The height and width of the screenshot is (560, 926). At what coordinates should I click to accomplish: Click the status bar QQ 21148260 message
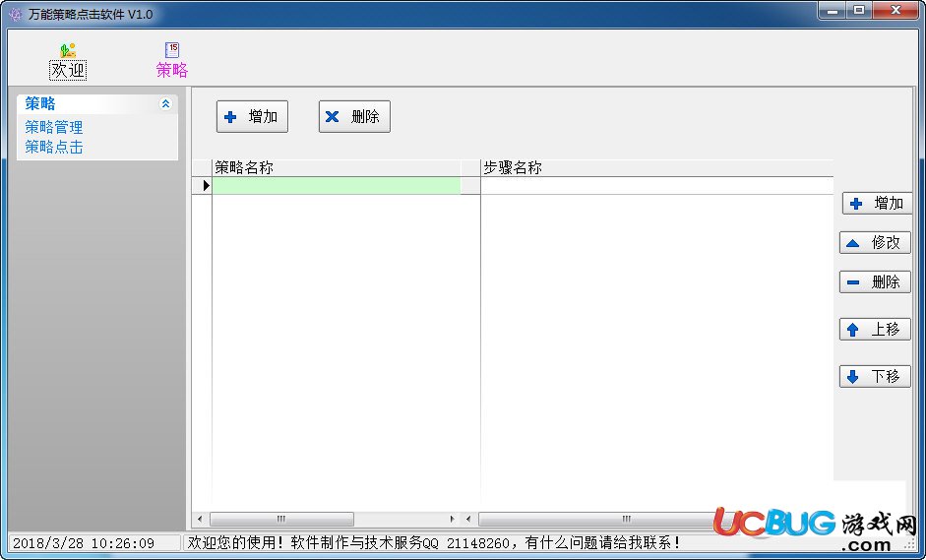tap(434, 543)
